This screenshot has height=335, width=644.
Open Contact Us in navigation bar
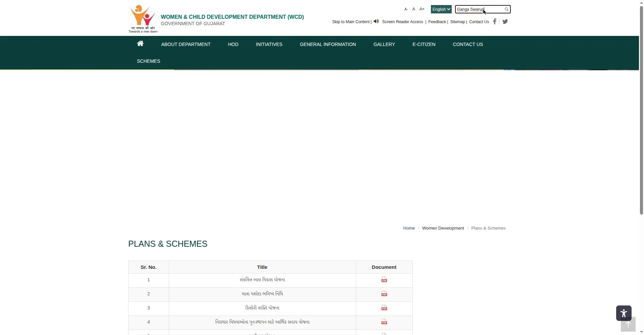[468, 44]
